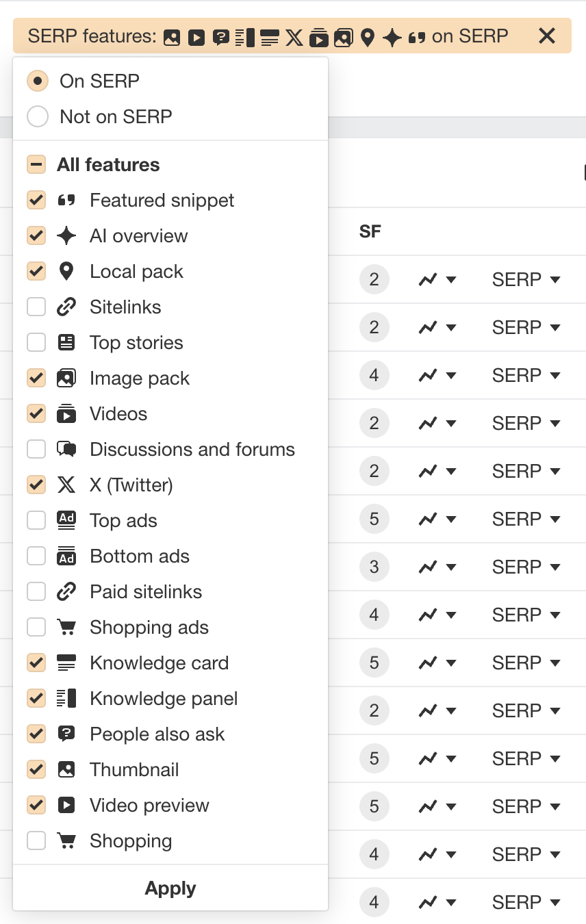586x924 pixels.
Task: Click the people also ask icon in the banner
Action: (x=220, y=36)
